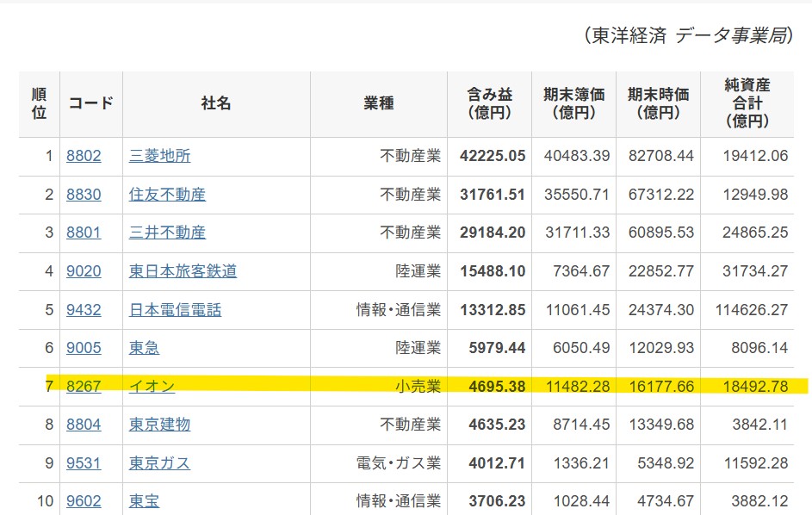Screen dimensions: 812x515
Task: Click the 社名 column header
Action: click(x=216, y=103)
